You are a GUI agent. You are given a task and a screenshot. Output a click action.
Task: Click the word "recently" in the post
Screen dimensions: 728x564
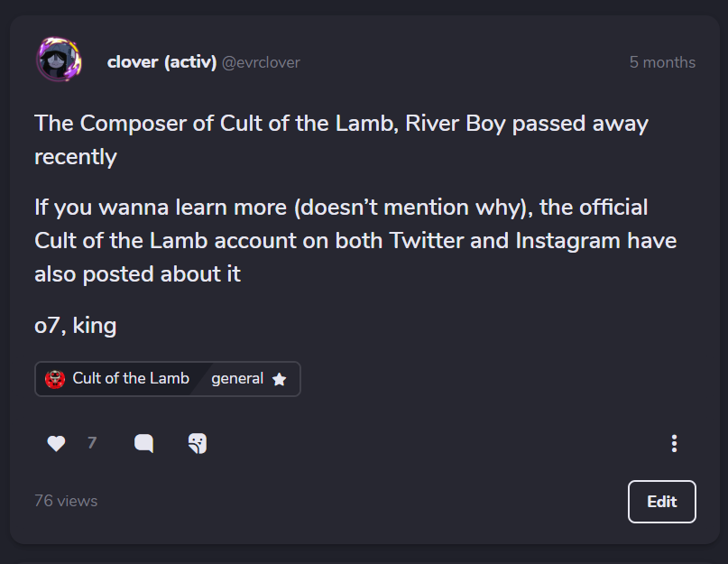(x=76, y=157)
